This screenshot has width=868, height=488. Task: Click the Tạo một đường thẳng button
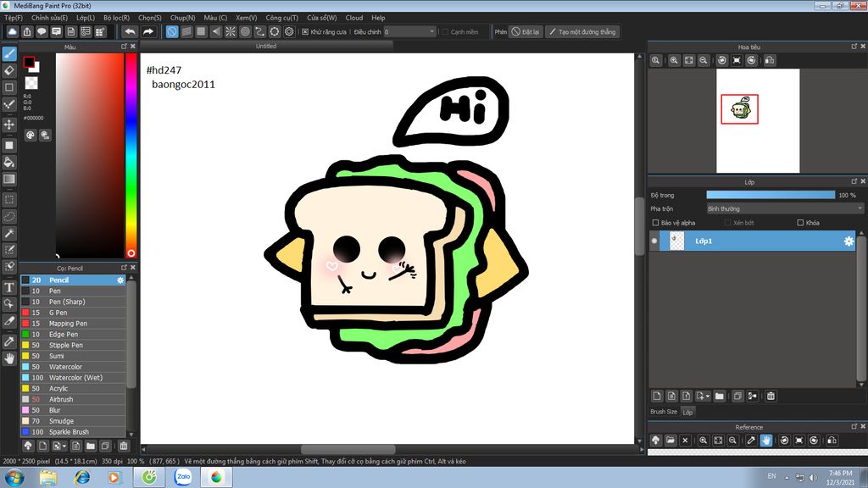[582, 32]
